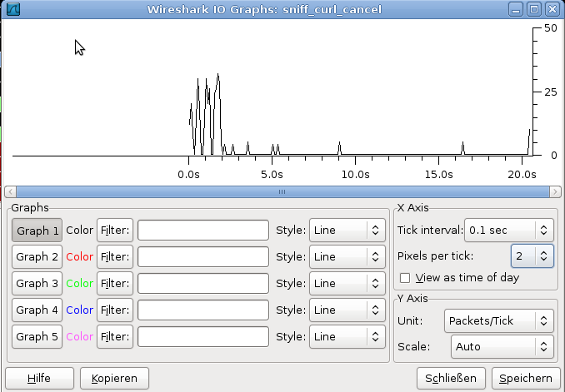Click the 20.0s x-axis label
This screenshot has width=565, height=392.
(x=522, y=175)
